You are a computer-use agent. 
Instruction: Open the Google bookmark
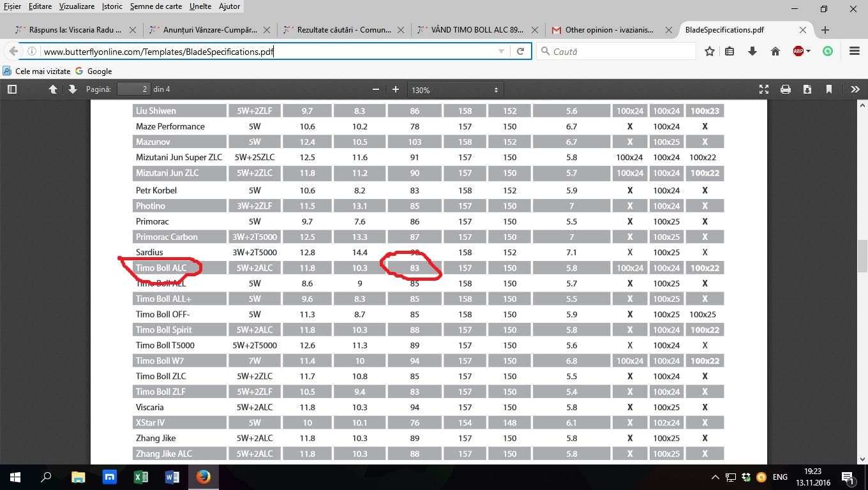point(93,71)
